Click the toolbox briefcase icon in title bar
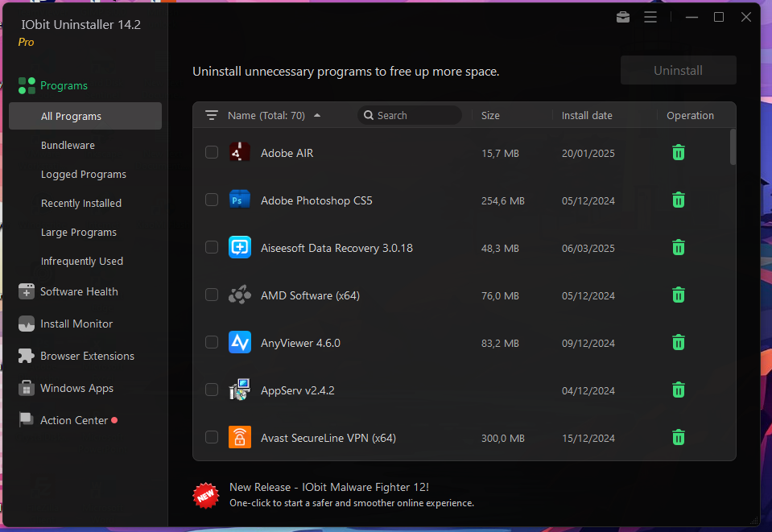772x532 pixels. tap(623, 17)
